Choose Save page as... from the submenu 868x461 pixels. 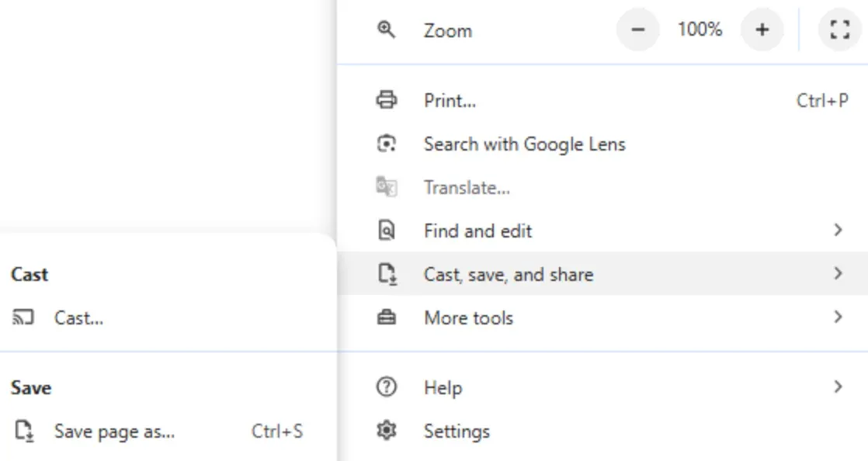[x=114, y=432]
